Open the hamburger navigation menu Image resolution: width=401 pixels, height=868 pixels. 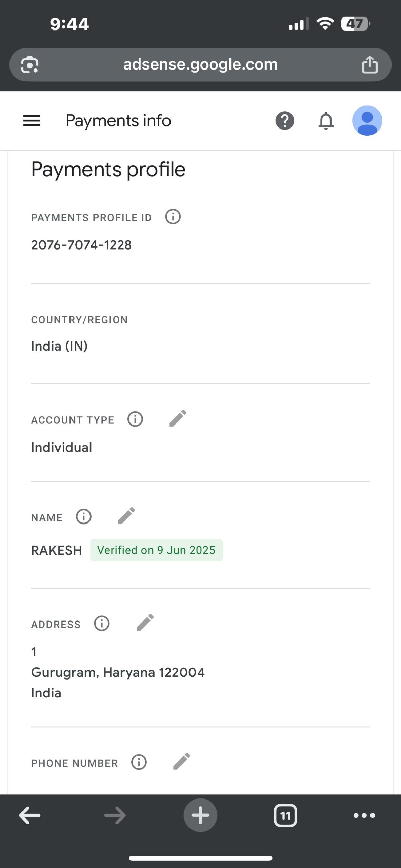pyautogui.click(x=32, y=121)
